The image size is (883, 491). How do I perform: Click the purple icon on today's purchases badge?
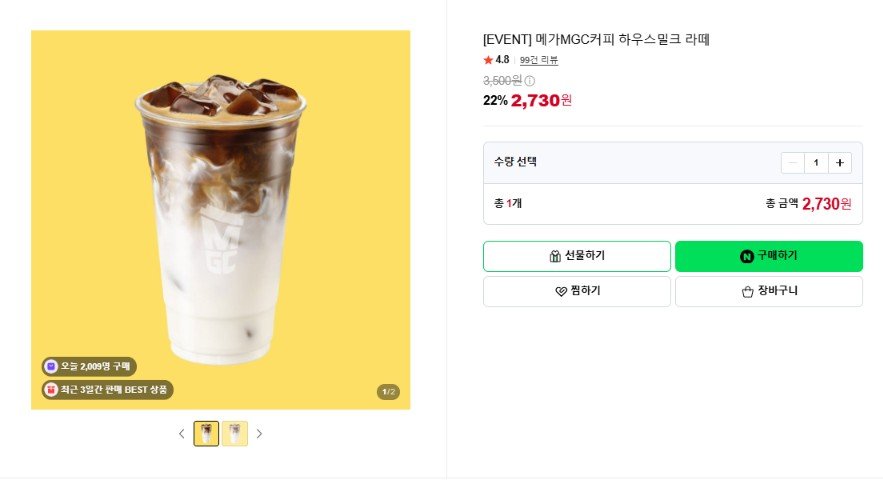coord(51,367)
